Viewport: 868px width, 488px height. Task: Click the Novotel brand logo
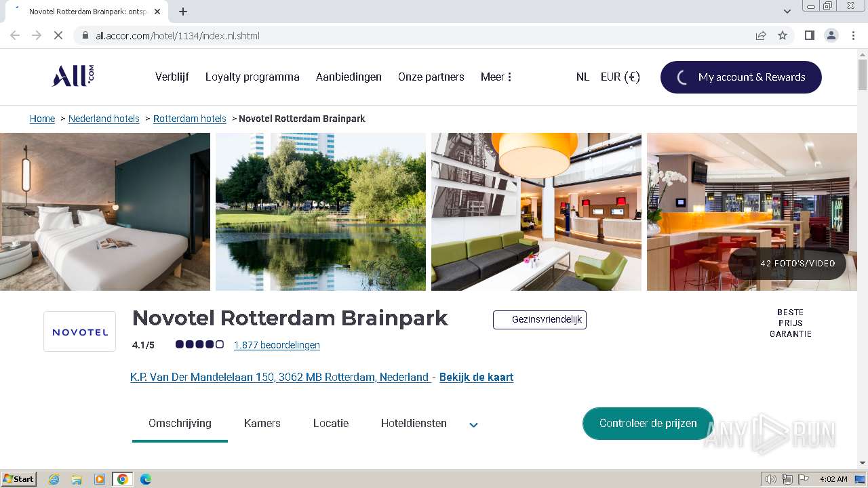(80, 331)
